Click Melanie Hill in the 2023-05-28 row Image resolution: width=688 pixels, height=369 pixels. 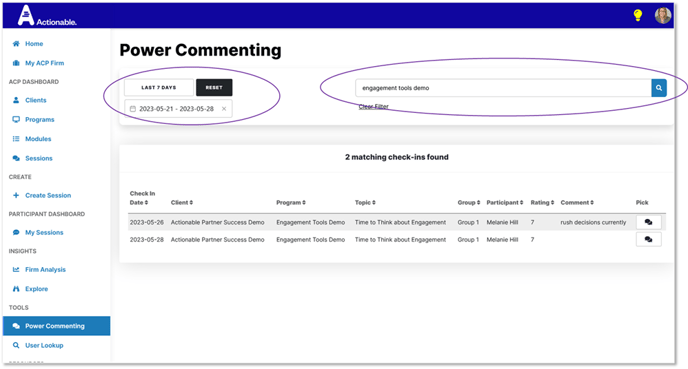[x=502, y=239]
